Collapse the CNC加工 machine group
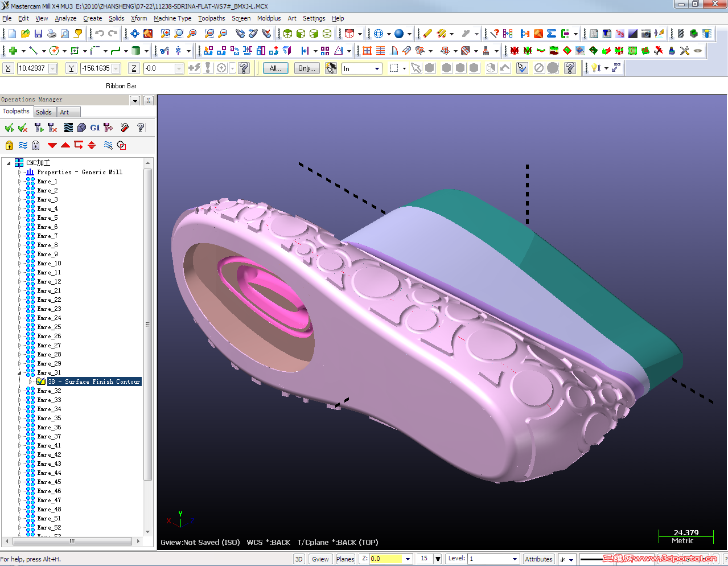 tap(9, 163)
